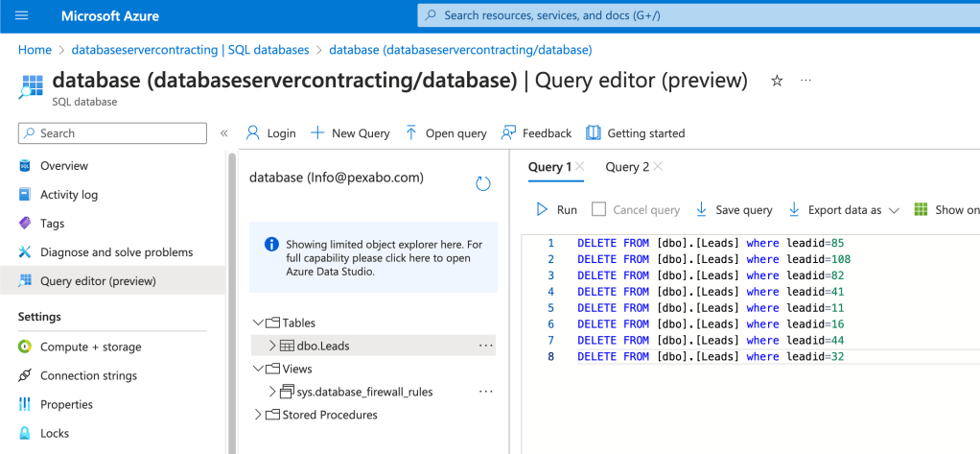Screen dimensions: 980x454
Task: Select the dbo.Leads table row
Action: pyautogui.click(x=373, y=346)
